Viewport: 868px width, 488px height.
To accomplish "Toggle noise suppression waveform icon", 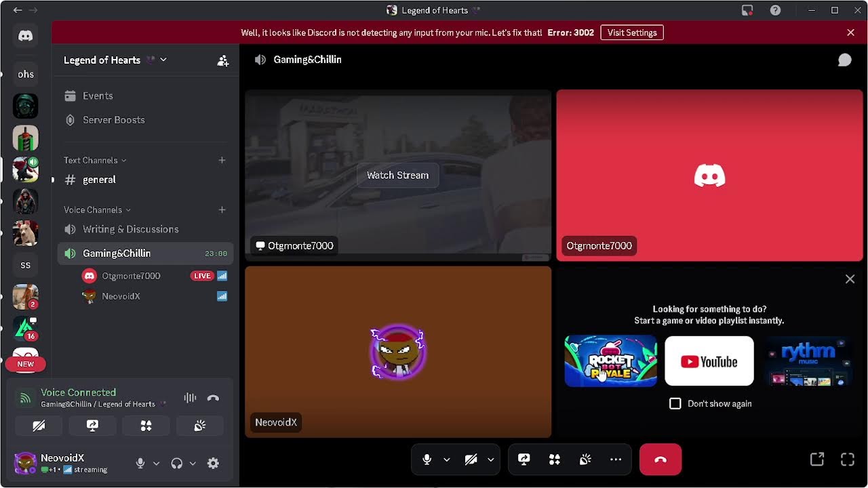I will [190, 398].
